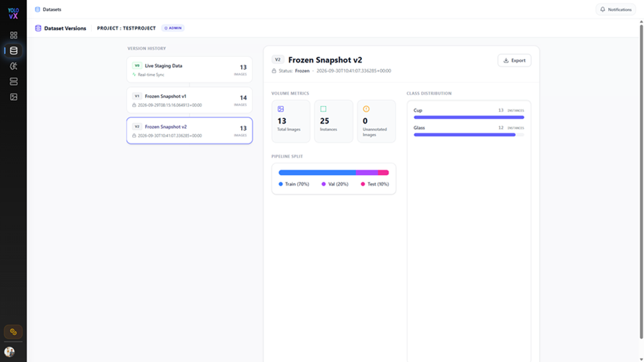Open the server stack sidebar icon
The width and height of the screenshot is (644, 362).
tap(14, 81)
